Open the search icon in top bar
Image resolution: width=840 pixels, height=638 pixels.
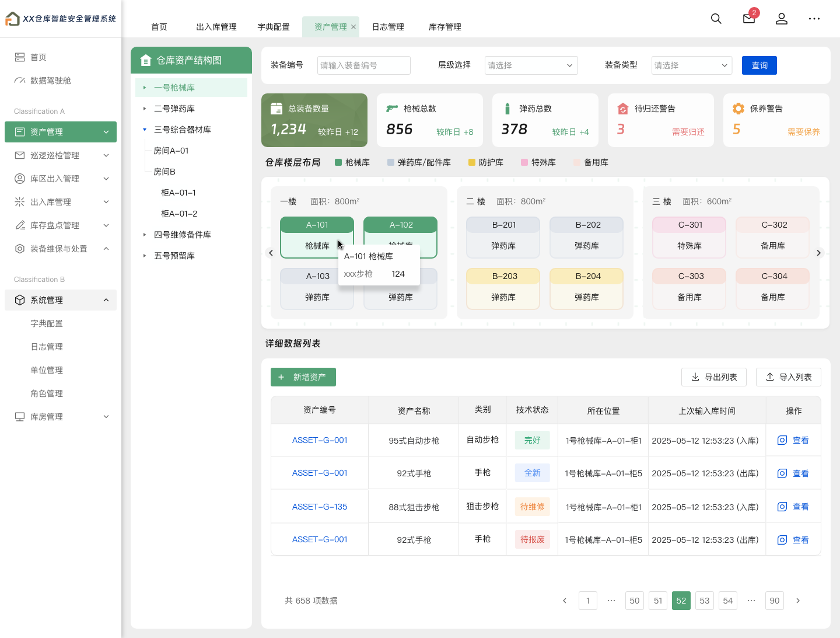[x=716, y=19]
